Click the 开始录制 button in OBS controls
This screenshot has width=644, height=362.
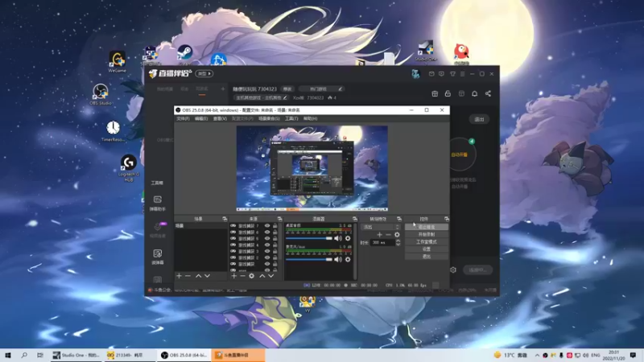(427, 234)
